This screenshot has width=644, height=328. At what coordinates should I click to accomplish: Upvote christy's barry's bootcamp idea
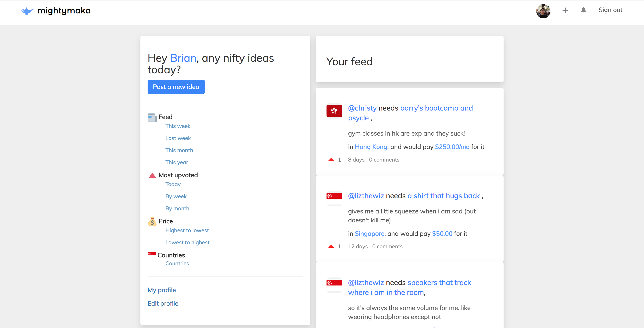(331, 160)
